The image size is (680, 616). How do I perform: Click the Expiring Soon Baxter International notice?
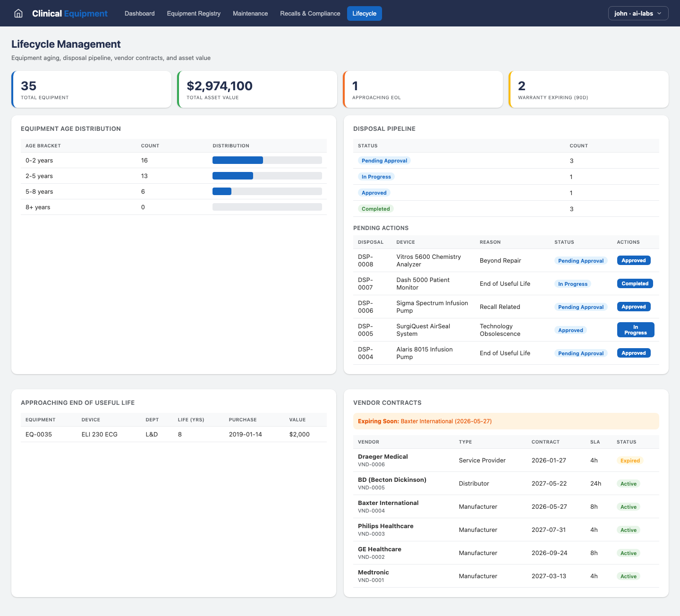click(x=506, y=421)
